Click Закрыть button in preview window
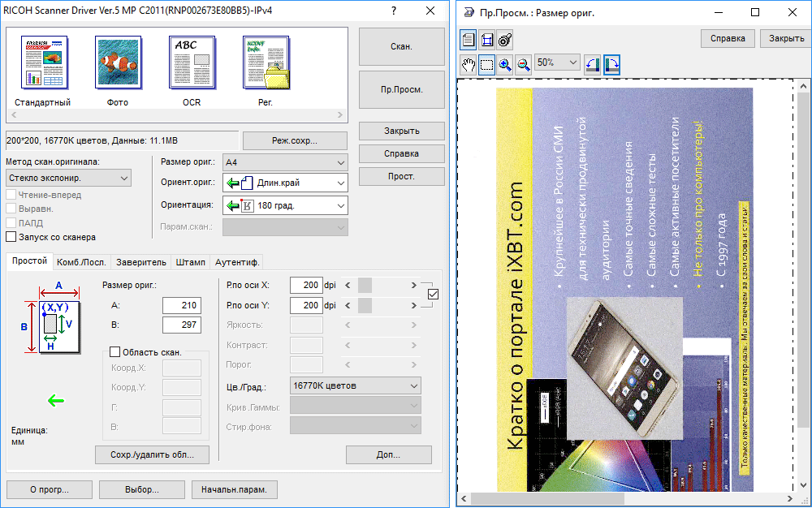The width and height of the screenshot is (812, 508). 786,38
